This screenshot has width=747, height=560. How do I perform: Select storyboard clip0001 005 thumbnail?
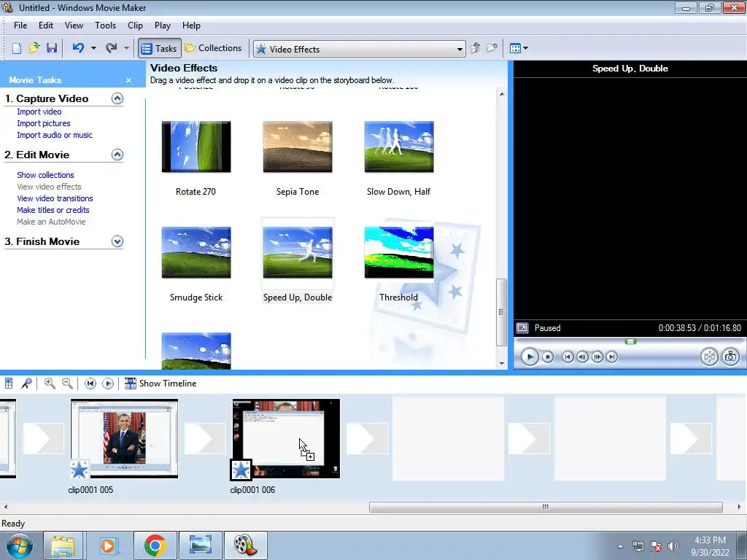point(124,438)
